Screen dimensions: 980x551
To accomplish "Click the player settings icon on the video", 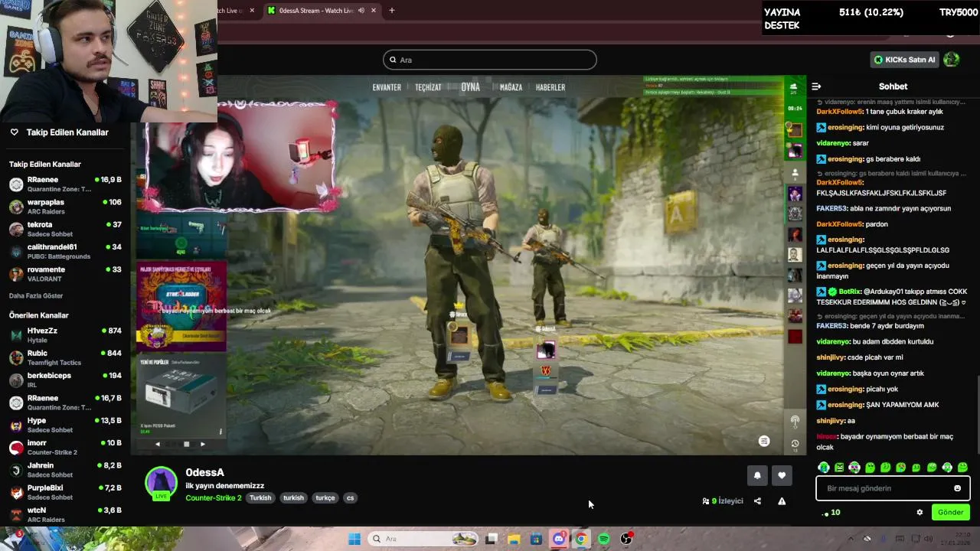I will point(763,441).
